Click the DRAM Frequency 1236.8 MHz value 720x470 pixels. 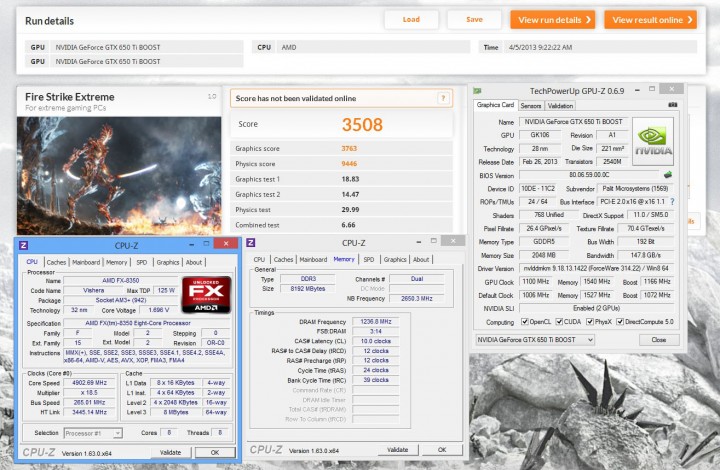tap(376, 321)
